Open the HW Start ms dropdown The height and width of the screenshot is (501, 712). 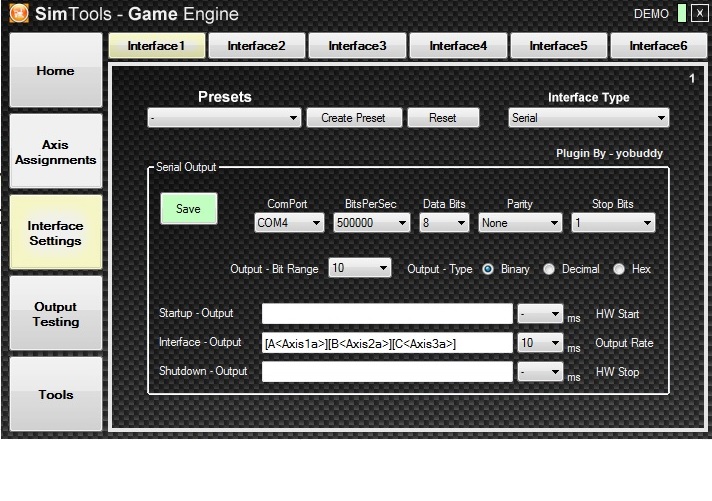540,314
